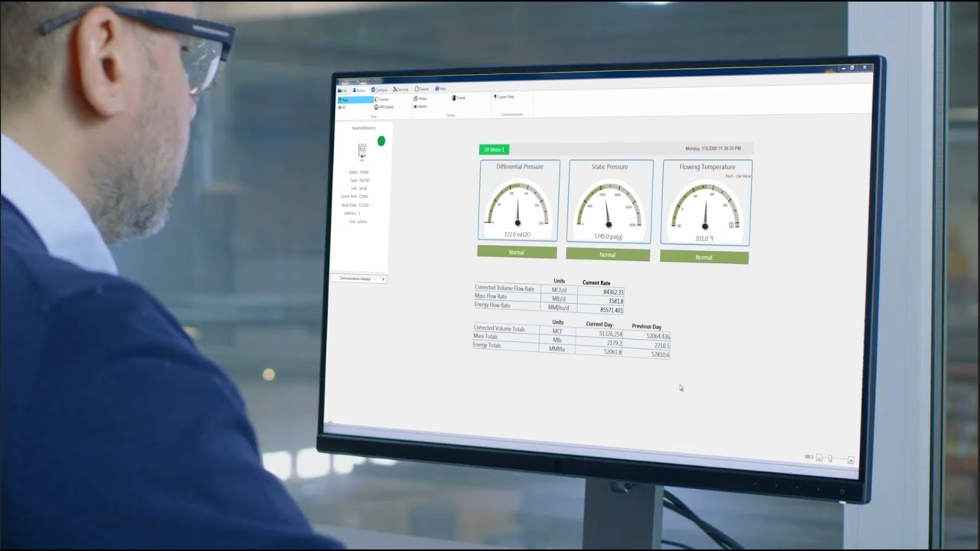Screen dimensions: 980x551
Task: Open the HMI Display view
Action: [384, 107]
